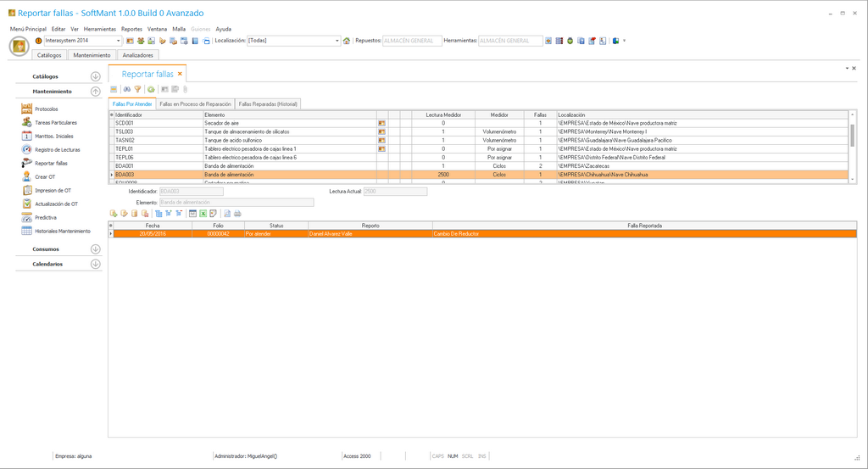Image resolution: width=868 pixels, height=469 pixels.
Task: Open Reportar fallas in sidebar
Action: click(x=51, y=163)
